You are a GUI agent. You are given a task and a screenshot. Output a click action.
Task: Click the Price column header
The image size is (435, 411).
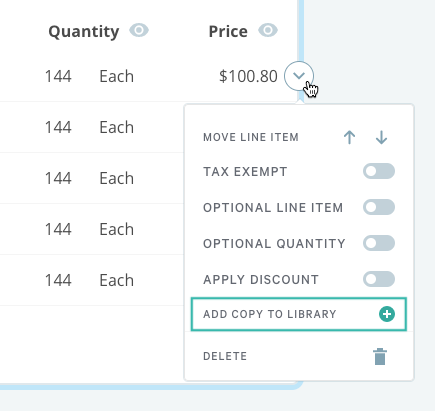click(228, 32)
